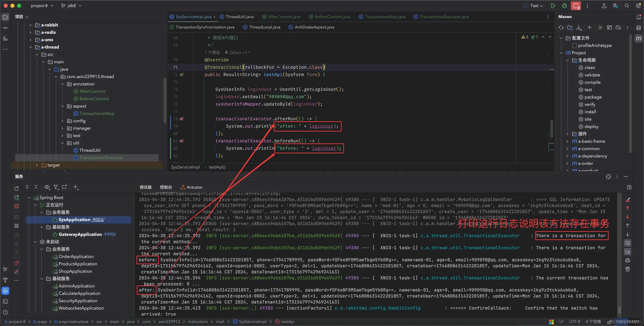The height and width of the screenshot is (326, 644).
Task: Switch to the TransactionalAop.java tab
Action: coord(382,17)
